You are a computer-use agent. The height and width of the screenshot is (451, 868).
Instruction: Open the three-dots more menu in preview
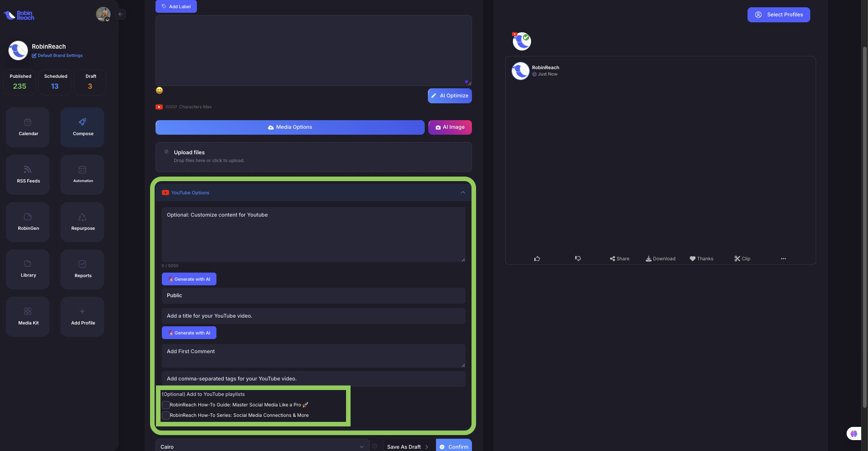pyautogui.click(x=783, y=258)
